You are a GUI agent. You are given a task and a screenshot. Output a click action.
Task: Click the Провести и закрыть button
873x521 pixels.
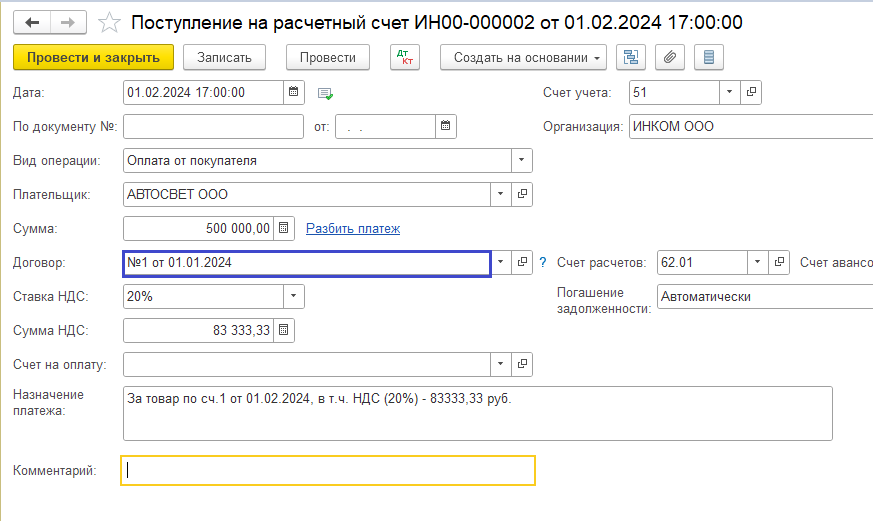(94, 57)
